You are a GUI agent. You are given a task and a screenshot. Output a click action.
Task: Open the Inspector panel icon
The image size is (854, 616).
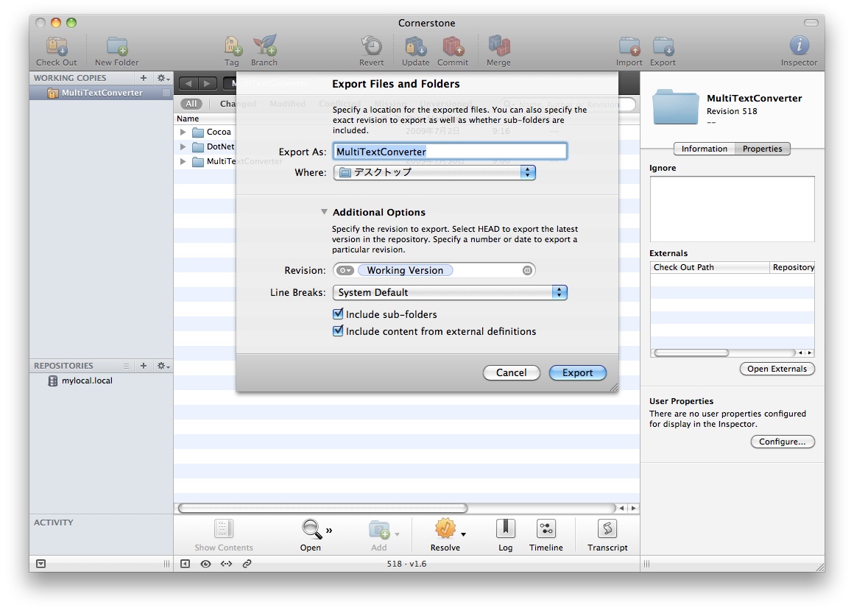pyautogui.click(x=799, y=46)
